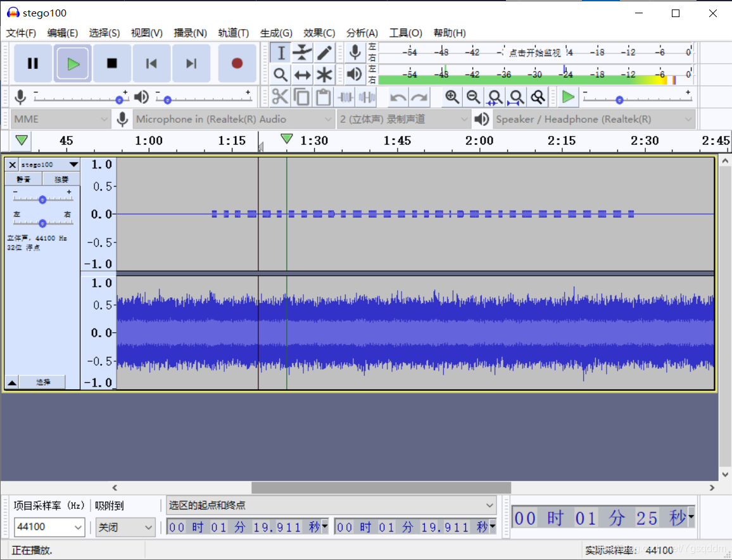This screenshot has width=732, height=560.
Task: Fit whole project in window
Action: (516, 97)
